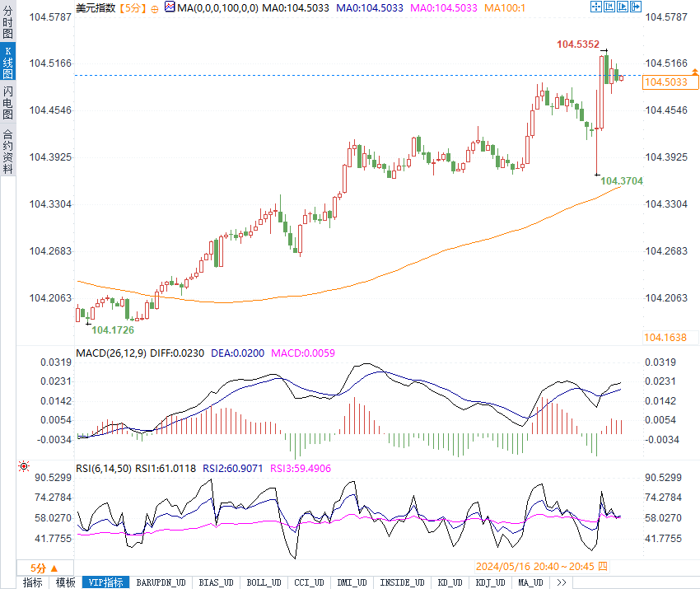Click the orange circle icon beside 5分 period label

click(155, 7)
